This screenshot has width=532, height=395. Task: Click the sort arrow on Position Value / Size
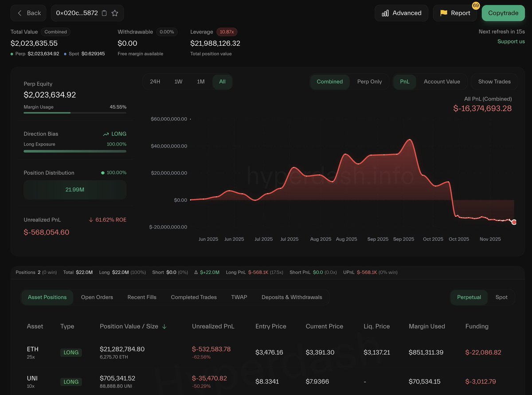click(164, 326)
